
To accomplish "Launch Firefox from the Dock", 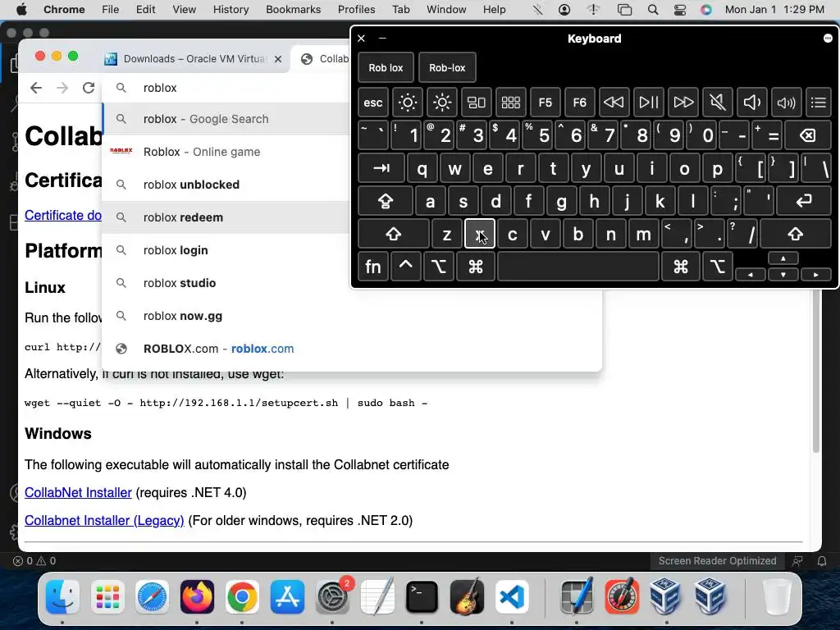I will point(197,596).
